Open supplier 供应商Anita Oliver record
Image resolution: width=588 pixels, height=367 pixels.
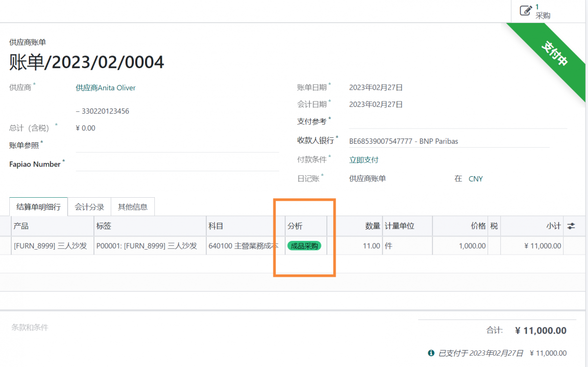105,87
